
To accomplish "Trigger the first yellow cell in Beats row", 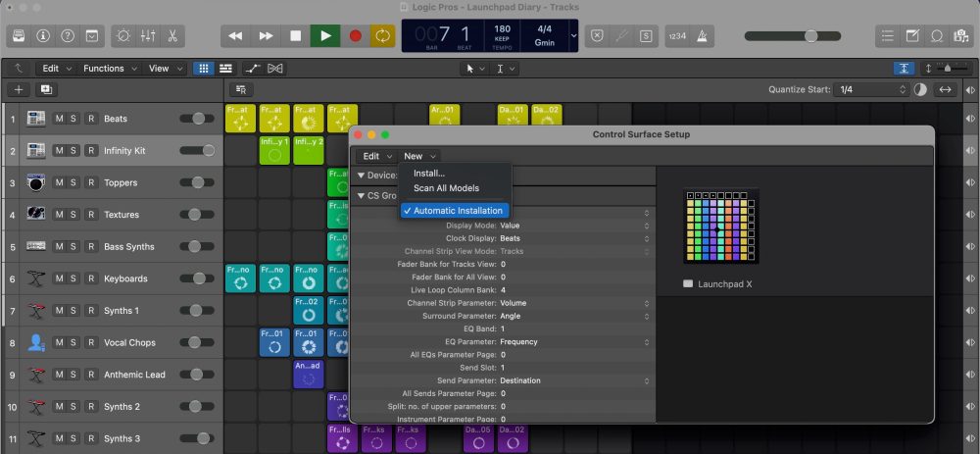I will (x=241, y=119).
